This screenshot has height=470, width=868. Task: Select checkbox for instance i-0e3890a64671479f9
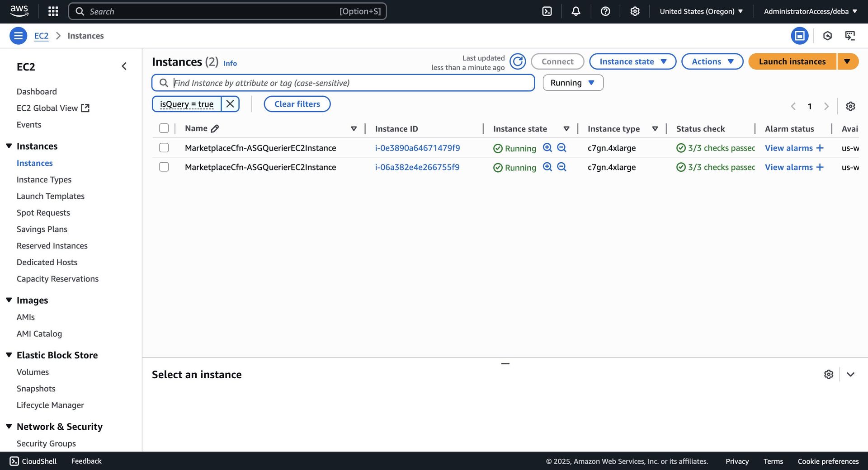click(164, 148)
